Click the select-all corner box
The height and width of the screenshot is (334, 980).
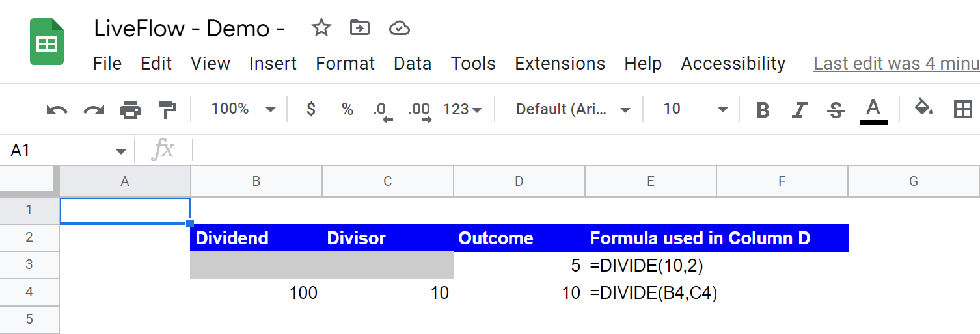pyautogui.click(x=29, y=181)
